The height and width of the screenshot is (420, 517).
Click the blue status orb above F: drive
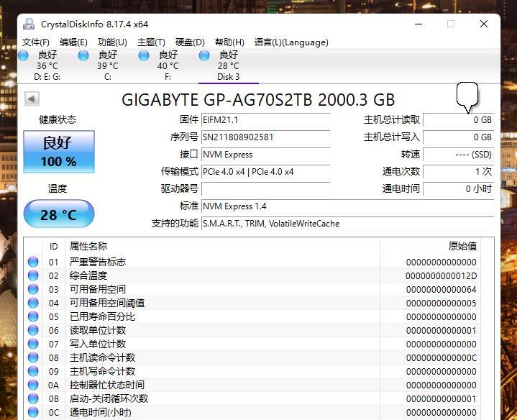point(144,55)
